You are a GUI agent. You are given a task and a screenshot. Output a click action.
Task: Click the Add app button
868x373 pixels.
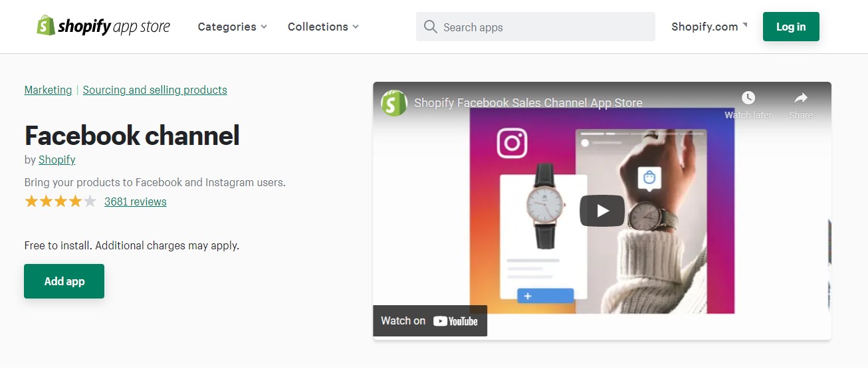click(64, 281)
